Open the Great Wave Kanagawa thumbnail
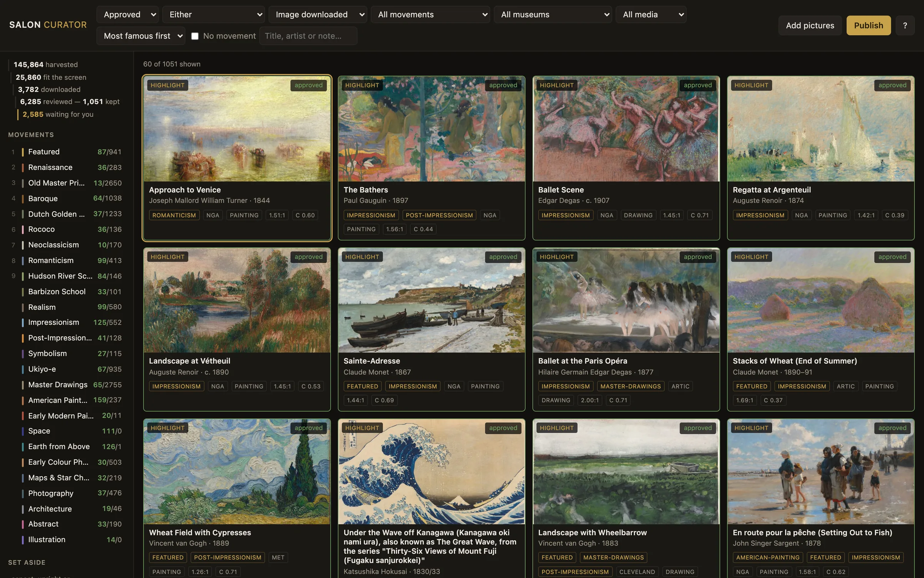Screen dimensions: 924x578 (x=432, y=472)
